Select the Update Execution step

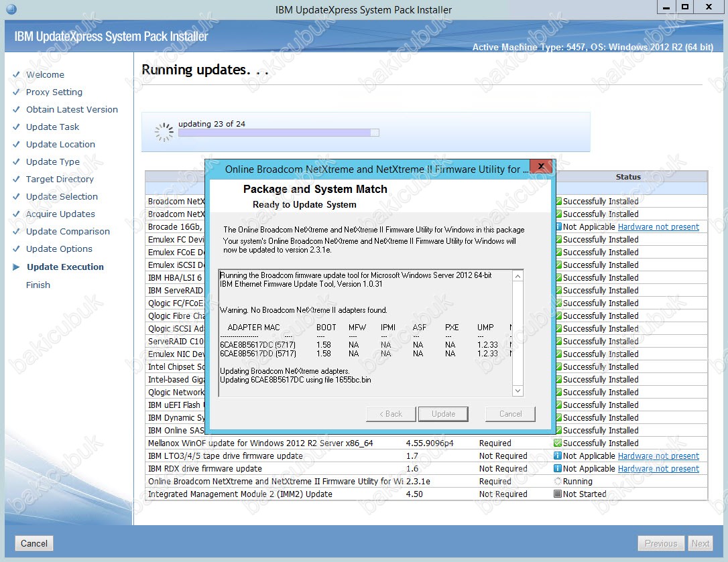pyautogui.click(x=65, y=267)
